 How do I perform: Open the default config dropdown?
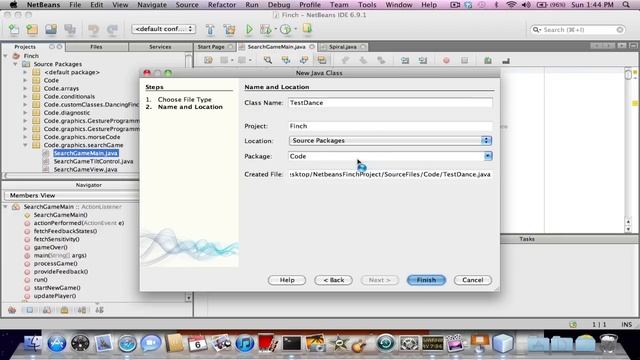163,29
